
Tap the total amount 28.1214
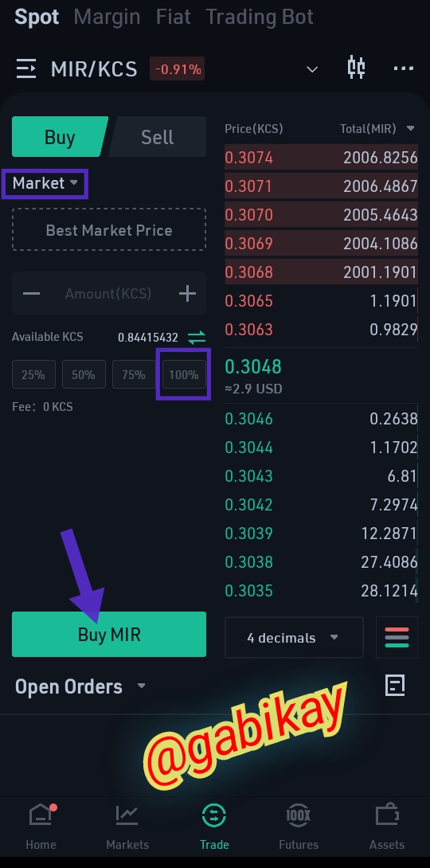click(x=389, y=591)
